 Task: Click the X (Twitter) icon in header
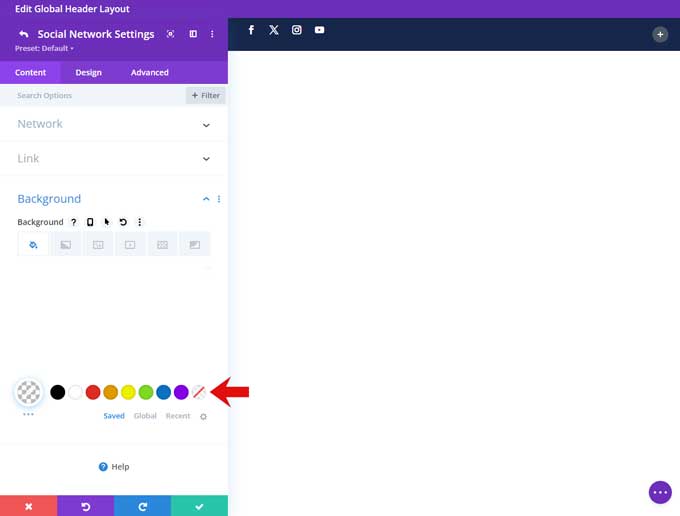pos(274,30)
